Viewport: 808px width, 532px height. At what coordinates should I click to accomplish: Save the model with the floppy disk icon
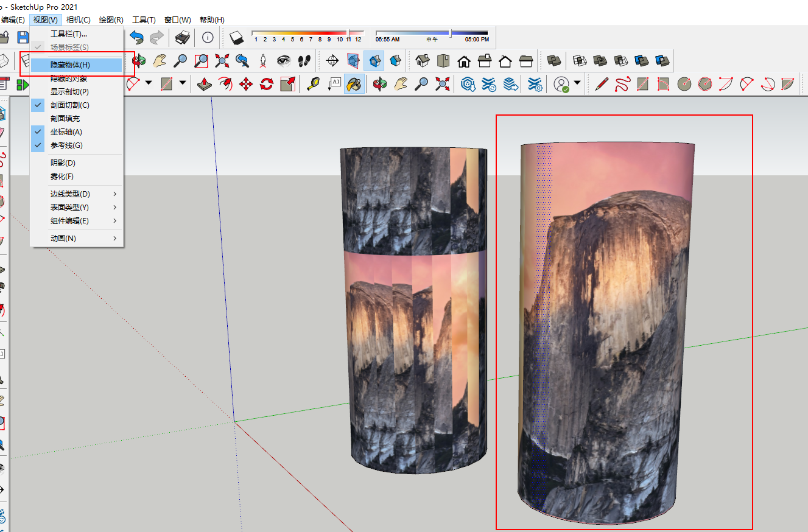point(23,38)
